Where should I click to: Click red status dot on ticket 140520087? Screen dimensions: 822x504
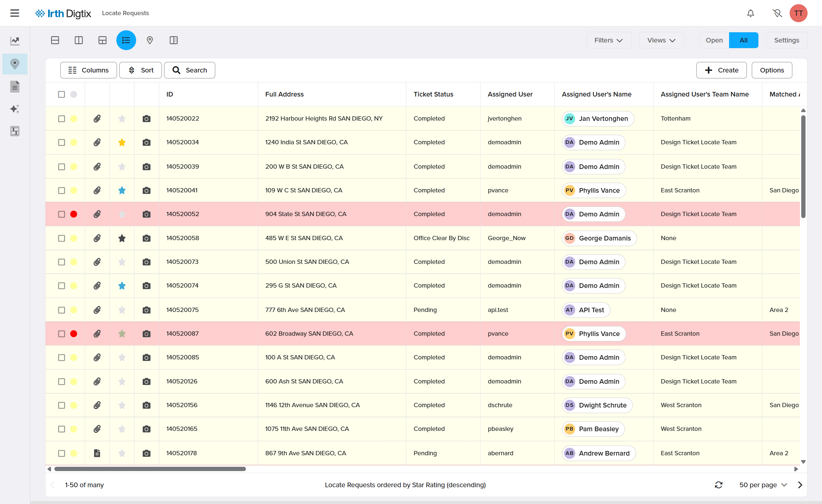click(74, 334)
